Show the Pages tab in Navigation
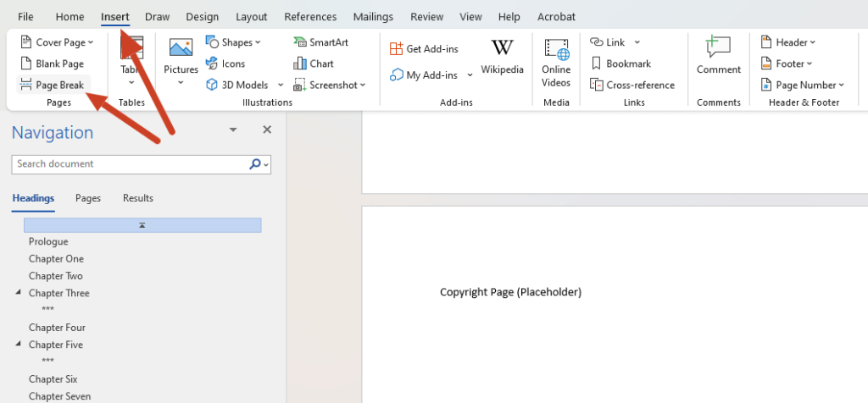This screenshot has height=403, width=868. pyautogui.click(x=88, y=198)
